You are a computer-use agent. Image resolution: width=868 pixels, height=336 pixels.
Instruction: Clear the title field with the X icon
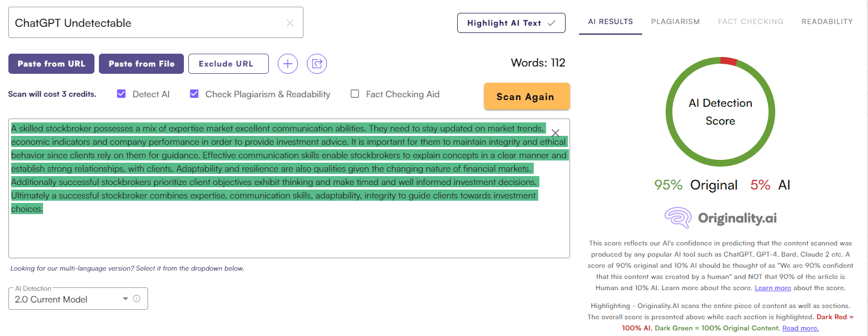290,23
